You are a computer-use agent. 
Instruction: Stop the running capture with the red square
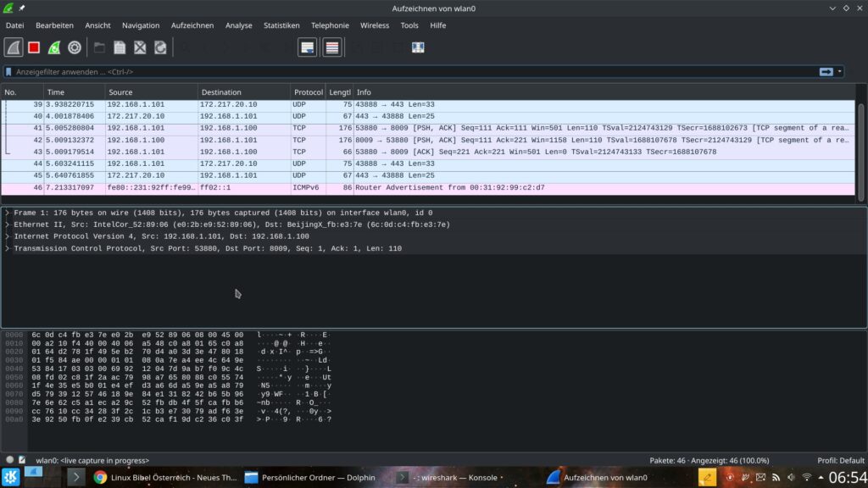click(x=34, y=47)
